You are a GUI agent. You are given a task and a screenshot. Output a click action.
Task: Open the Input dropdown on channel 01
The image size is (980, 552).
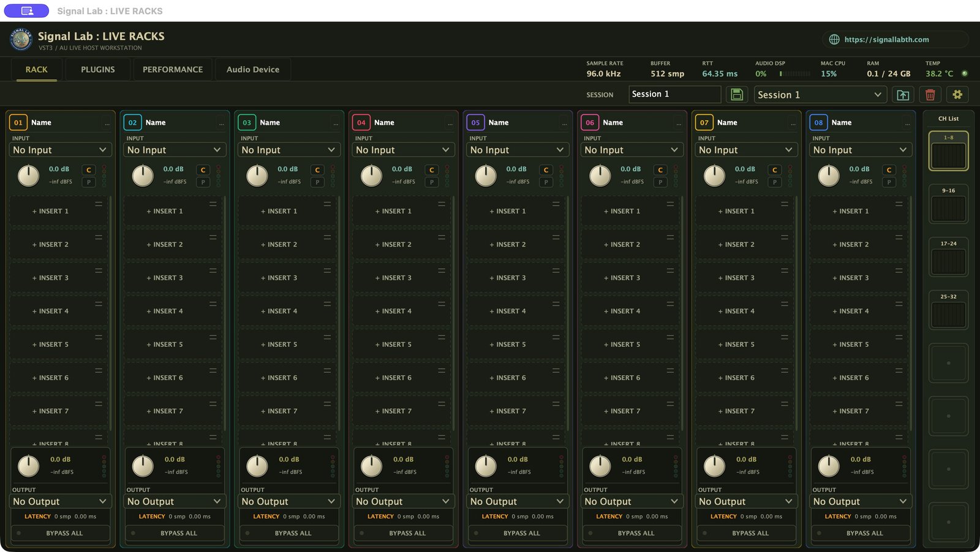pos(59,150)
